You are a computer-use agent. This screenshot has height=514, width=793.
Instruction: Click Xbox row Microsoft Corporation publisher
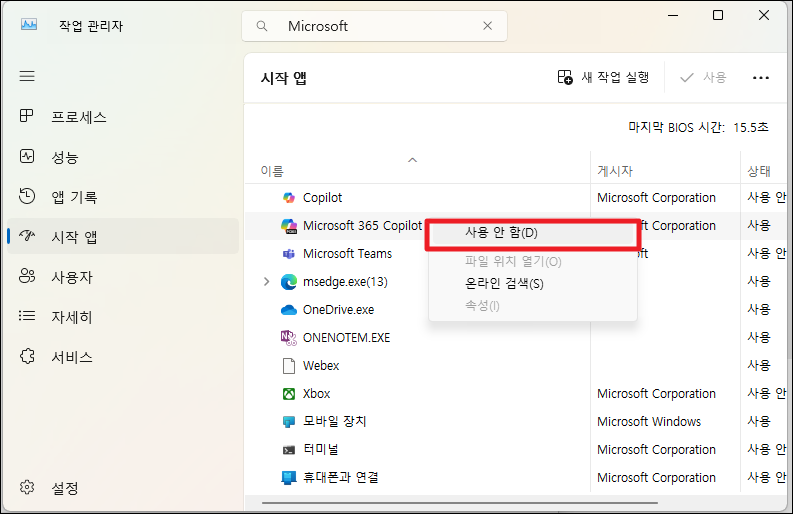click(656, 394)
